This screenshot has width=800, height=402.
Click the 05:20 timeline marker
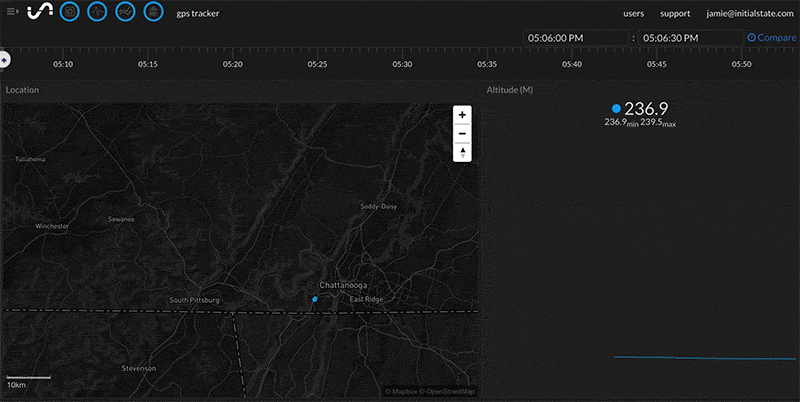point(233,64)
